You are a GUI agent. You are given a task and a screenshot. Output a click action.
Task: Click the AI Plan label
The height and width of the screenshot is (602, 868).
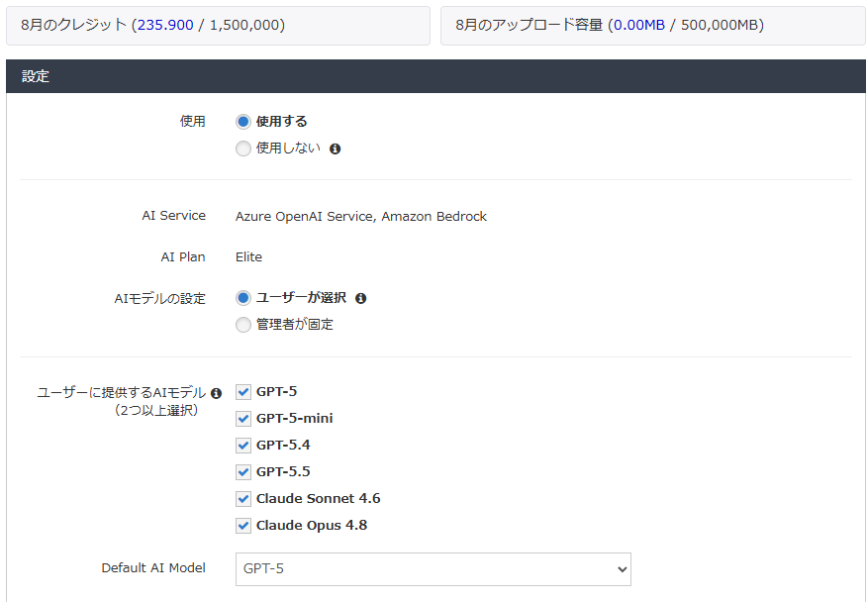183,257
